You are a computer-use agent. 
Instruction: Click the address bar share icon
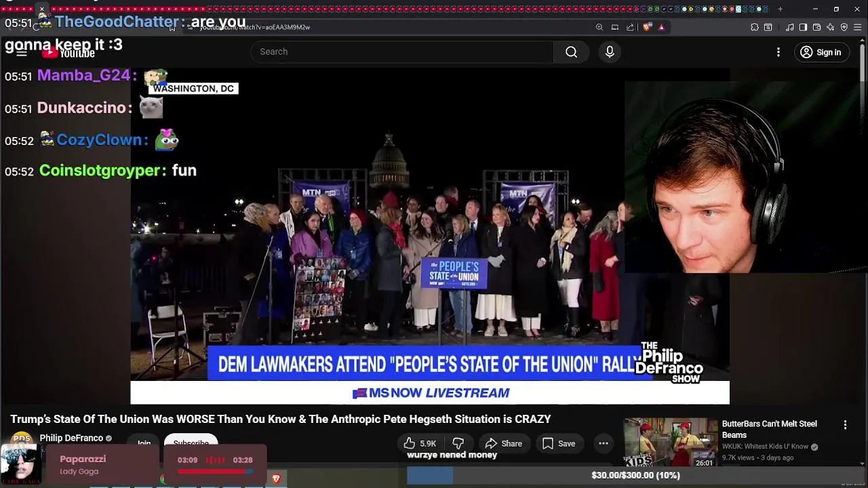[630, 27]
